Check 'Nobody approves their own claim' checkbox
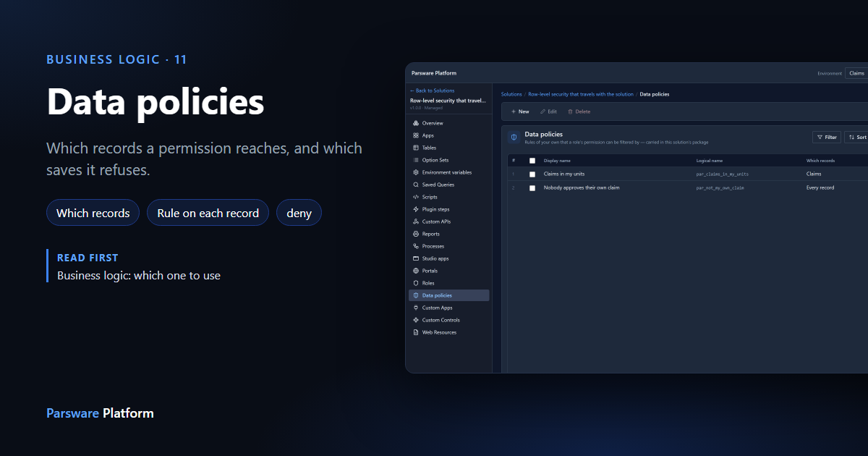This screenshot has width=868, height=456. click(532, 188)
